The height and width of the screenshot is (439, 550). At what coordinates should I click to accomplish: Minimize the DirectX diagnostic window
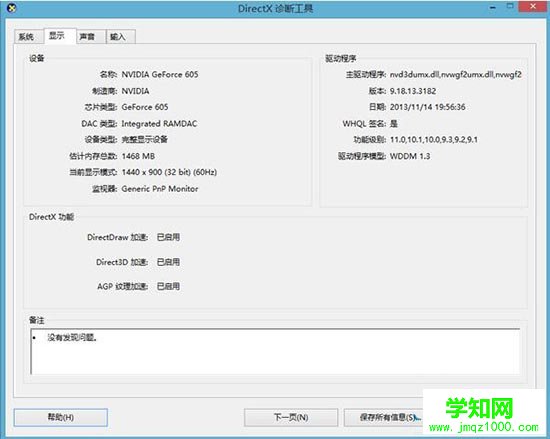[492, 7]
